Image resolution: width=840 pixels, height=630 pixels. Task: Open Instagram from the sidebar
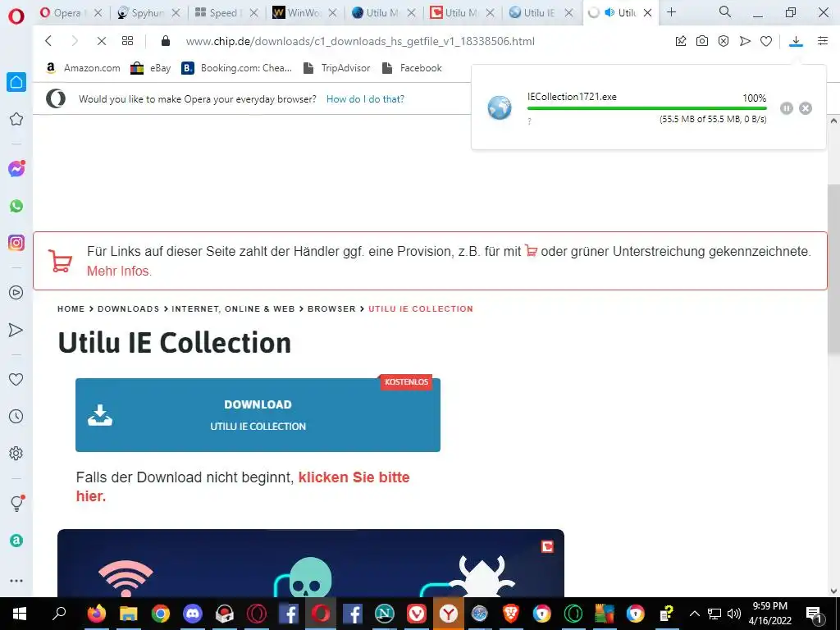pyautogui.click(x=16, y=243)
